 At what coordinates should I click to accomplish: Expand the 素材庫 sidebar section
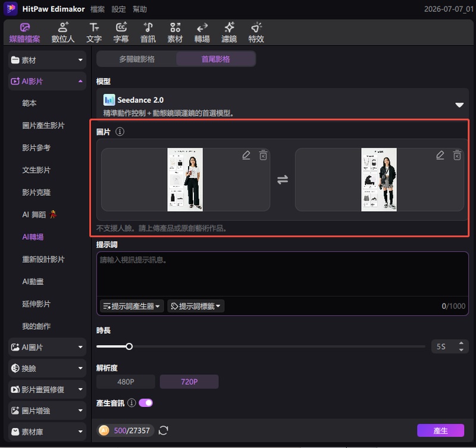[x=47, y=431]
